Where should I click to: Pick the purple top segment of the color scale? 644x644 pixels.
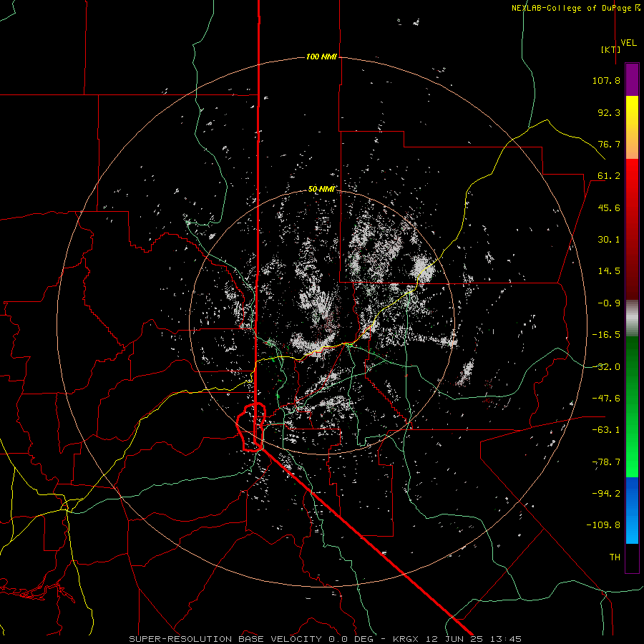click(632, 80)
